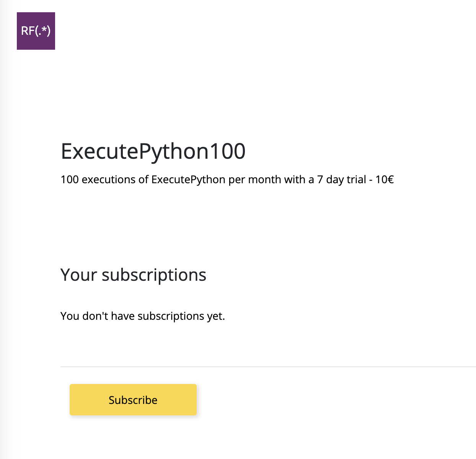
Task: Click the word 'of' in plan description
Action: [x=143, y=179]
